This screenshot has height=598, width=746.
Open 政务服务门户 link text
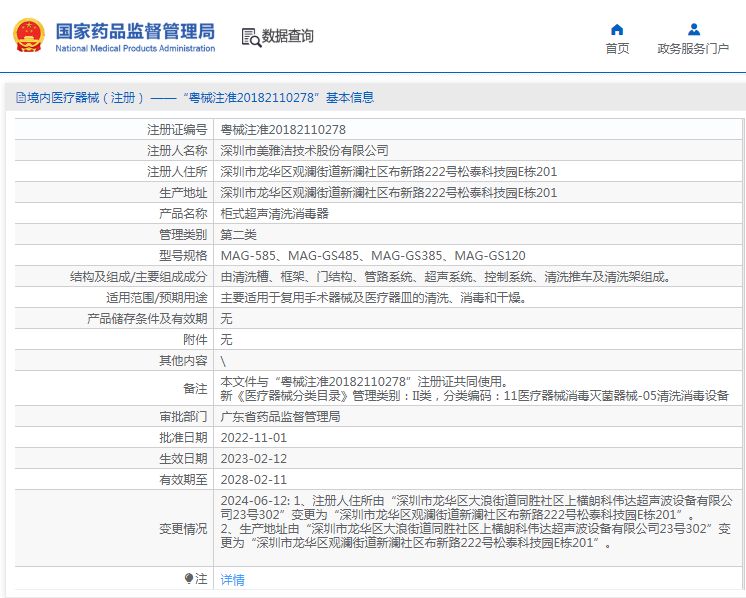(693, 49)
